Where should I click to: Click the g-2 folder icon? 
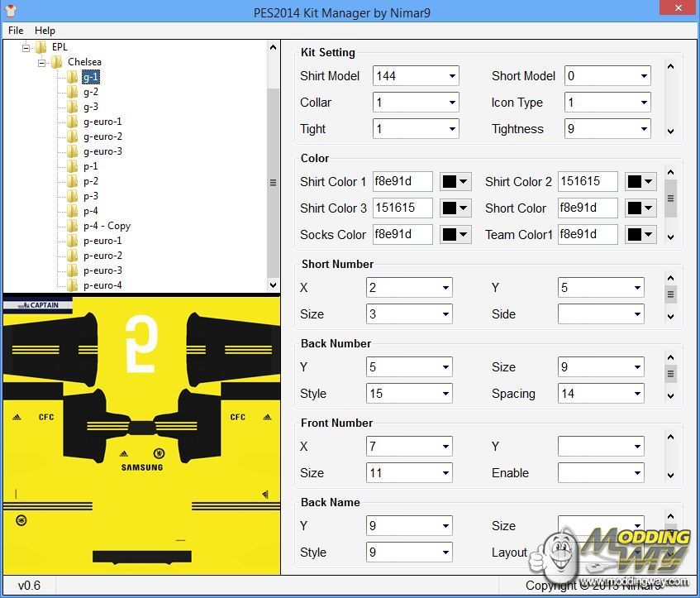(73, 92)
